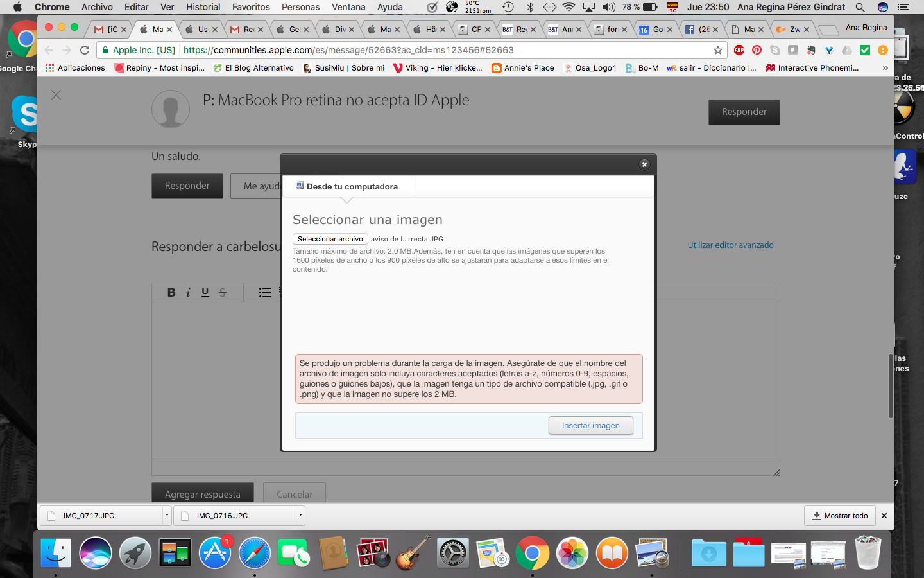Open the downloaded IMG_0717.JPG file
Screen dimensions: 924x578
tap(103, 516)
